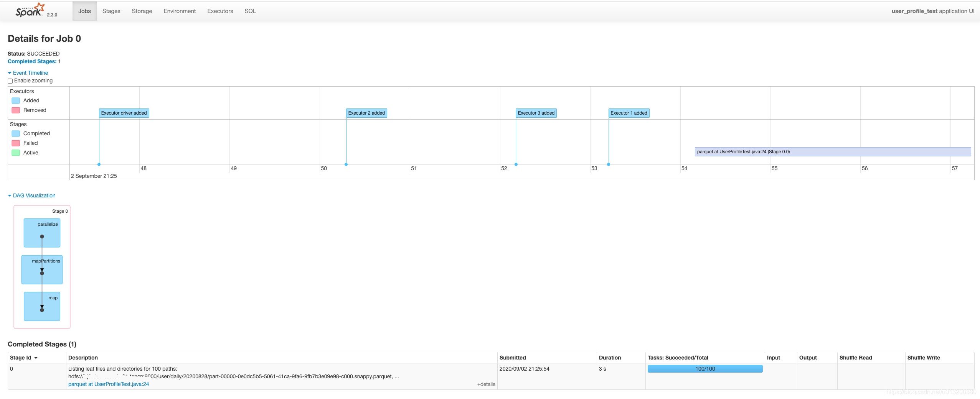Open the 'parquet at UserProfileTest.java:24' stage link
980x399 pixels.
pyautogui.click(x=109, y=384)
